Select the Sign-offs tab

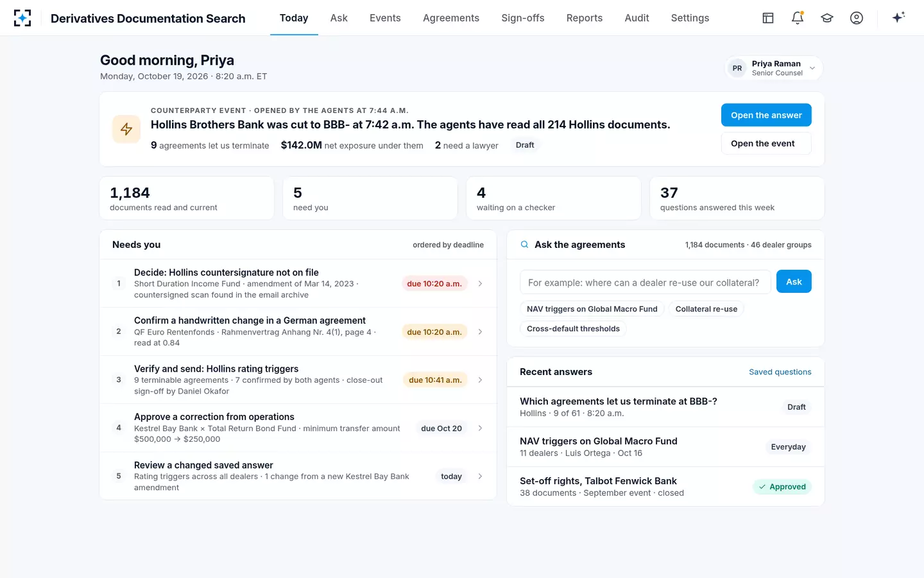click(x=523, y=18)
